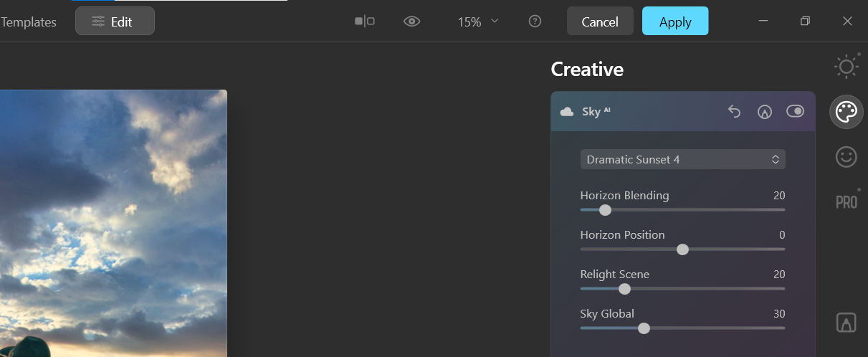868x357 pixels.
Task: Open the Essentials tools sun icon
Action: click(846, 67)
